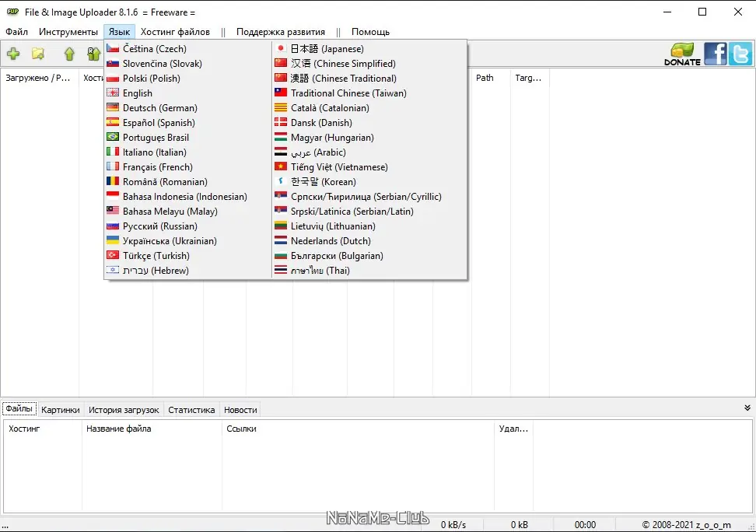This screenshot has height=532, width=756.
Task: Choose the Korean language entry
Action: click(x=369, y=182)
